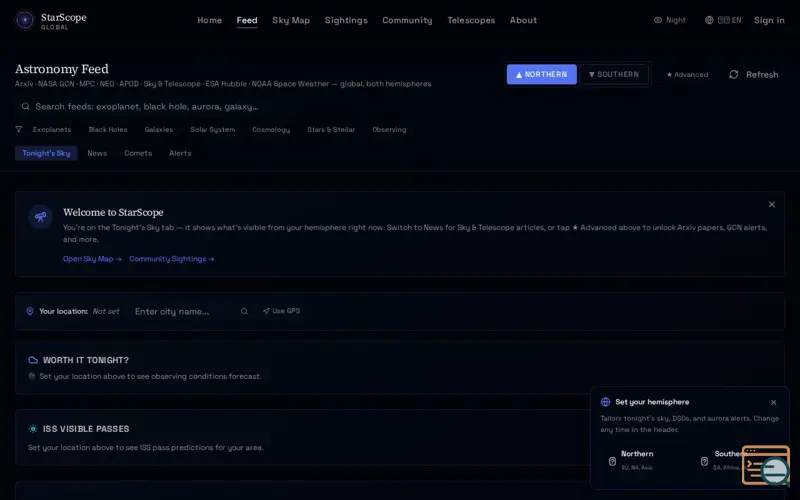The width and height of the screenshot is (800, 500).
Task: Open the Sightings page
Action: click(346, 20)
